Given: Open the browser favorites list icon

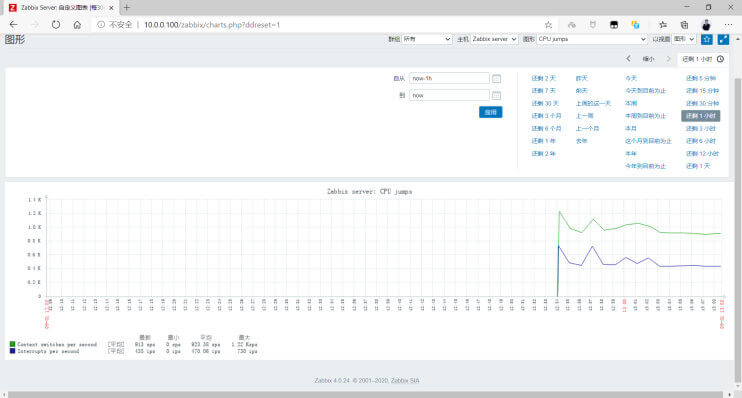Looking at the screenshot, I should click(x=663, y=25).
